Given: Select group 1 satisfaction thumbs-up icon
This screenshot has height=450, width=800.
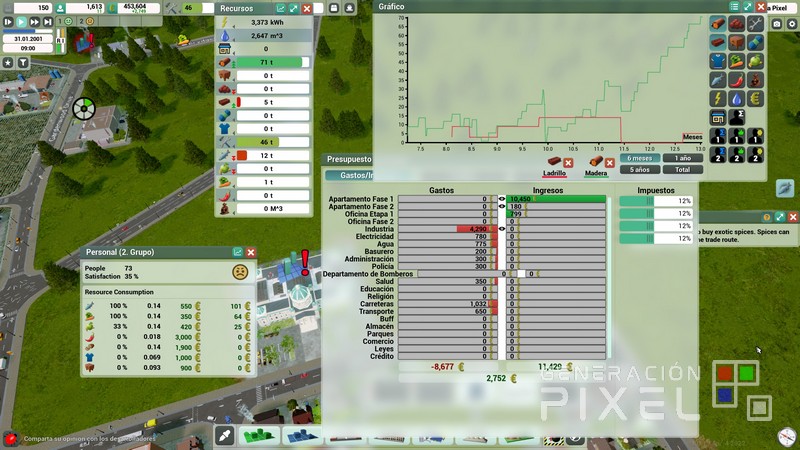Looking at the screenshot, I should pyautogui.click(x=737, y=136).
